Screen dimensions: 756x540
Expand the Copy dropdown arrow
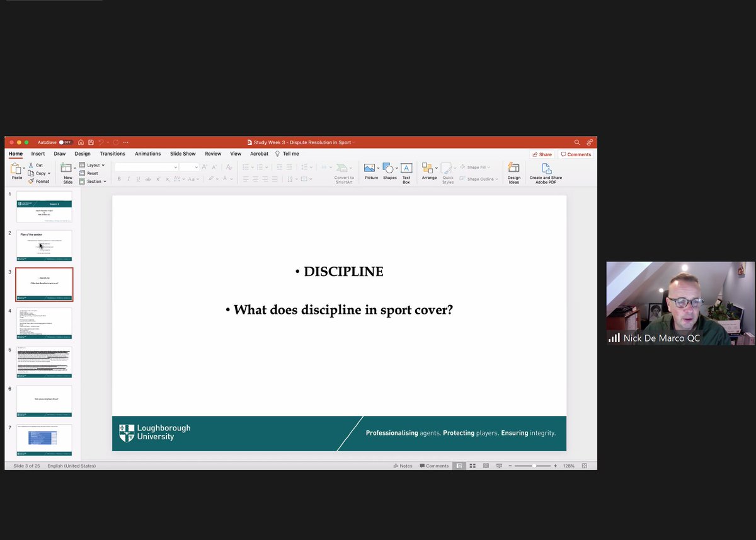pyautogui.click(x=49, y=173)
